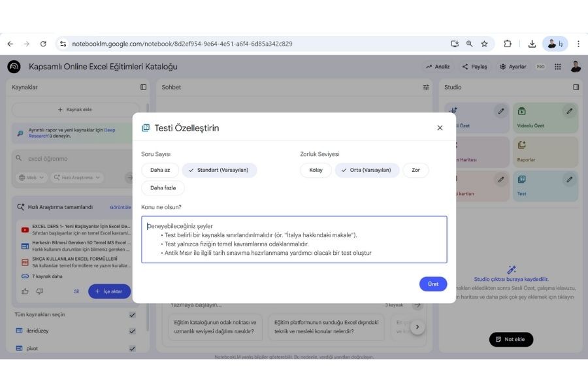
Task: Open the Paylaş share option
Action: tap(474, 67)
